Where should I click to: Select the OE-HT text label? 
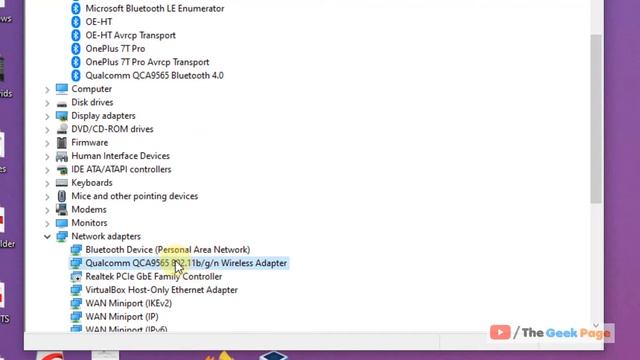pyautogui.click(x=98, y=22)
